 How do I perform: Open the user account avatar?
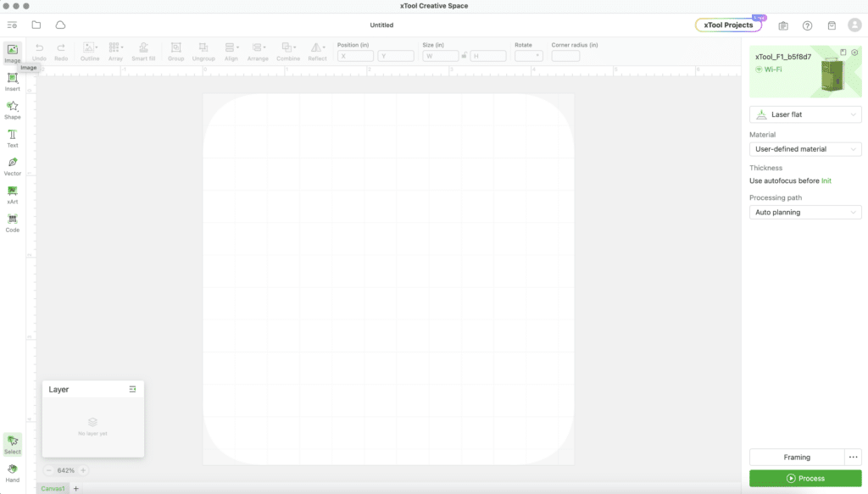854,25
